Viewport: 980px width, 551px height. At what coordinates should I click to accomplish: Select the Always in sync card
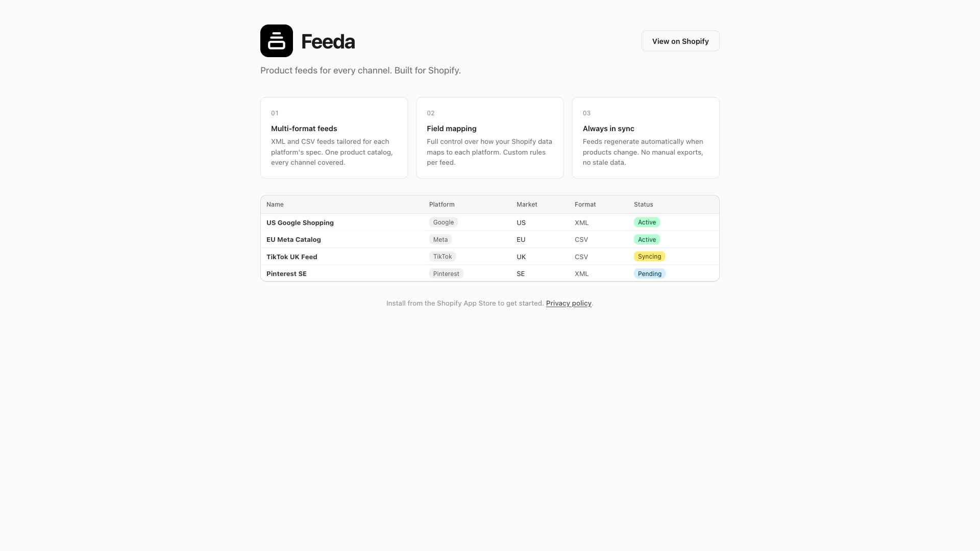point(645,138)
